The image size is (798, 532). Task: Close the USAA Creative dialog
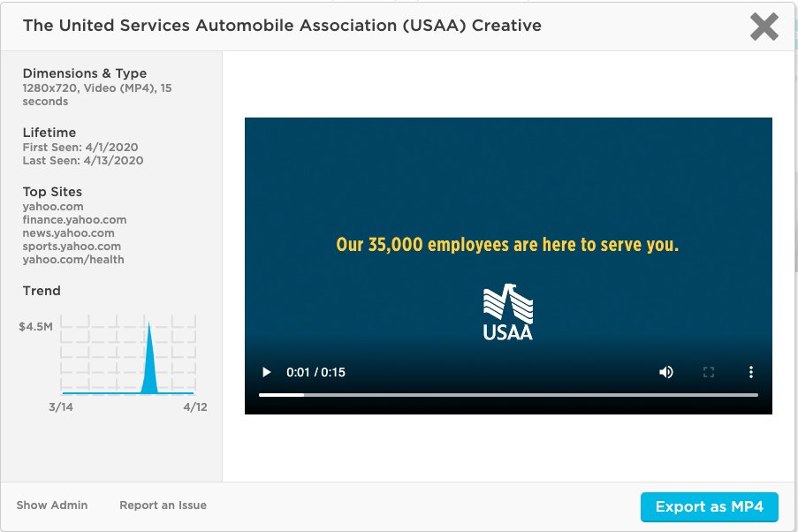click(x=763, y=26)
